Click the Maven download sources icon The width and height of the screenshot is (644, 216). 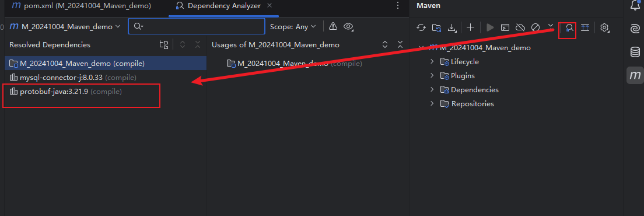point(452,27)
